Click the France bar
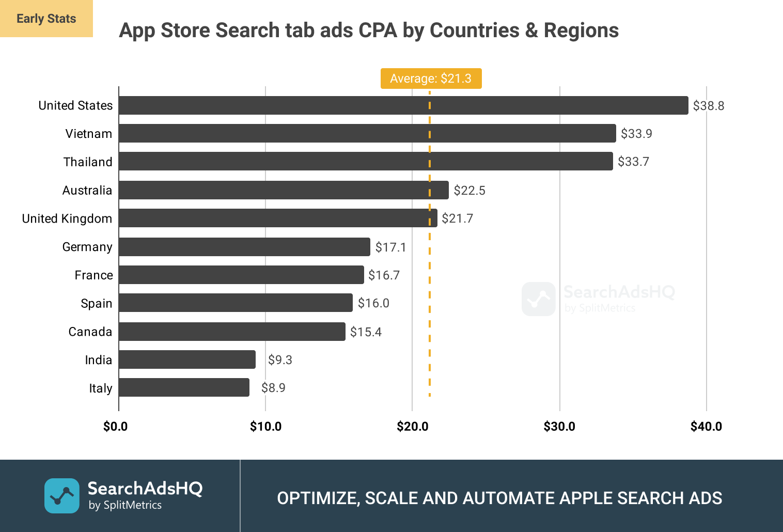The image size is (783, 532). click(x=241, y=275)
